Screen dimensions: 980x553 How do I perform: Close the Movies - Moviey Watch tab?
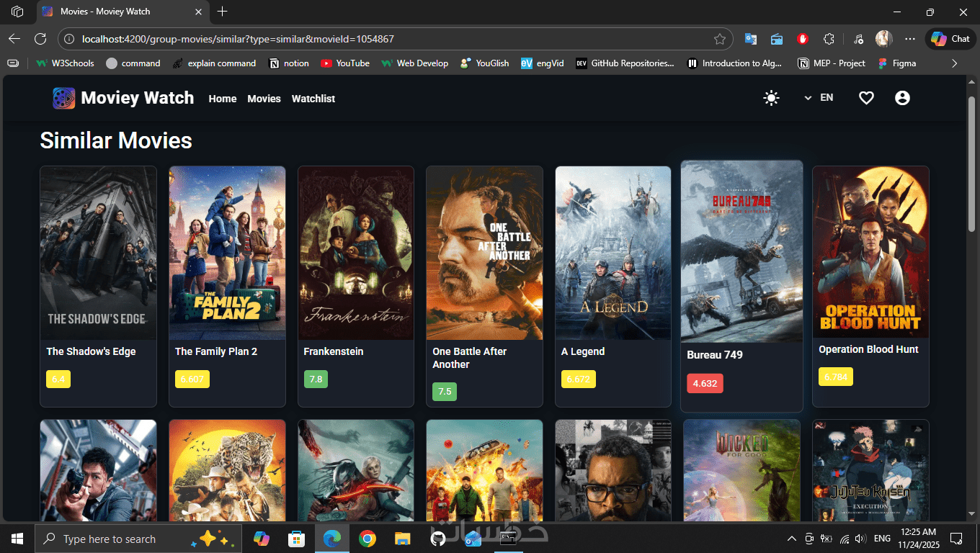[x=198, y=12]
